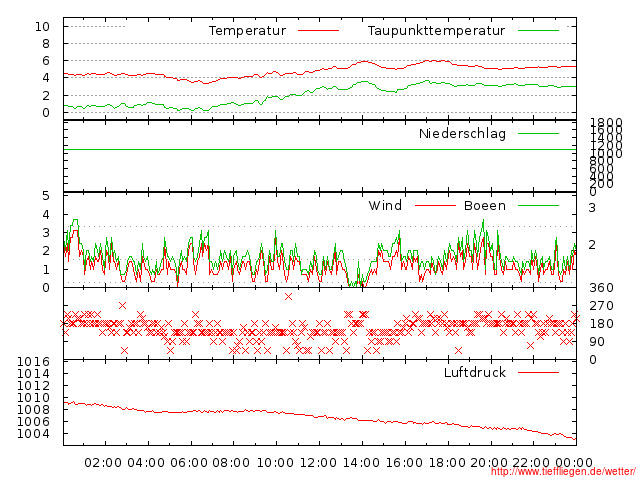Click the Boeen legend label

pyautogui.click(x=484, y=205)
